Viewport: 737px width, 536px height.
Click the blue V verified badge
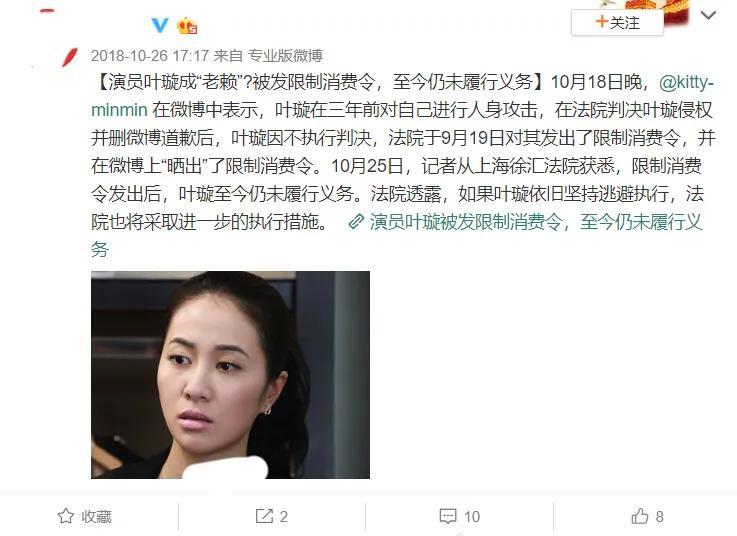coord(160,24)
